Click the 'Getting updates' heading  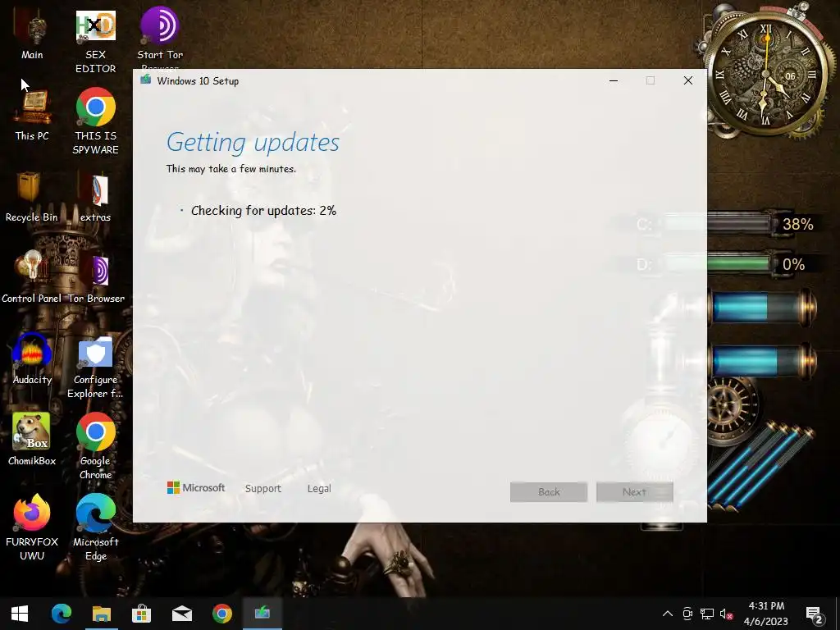[x=253, y=143]
